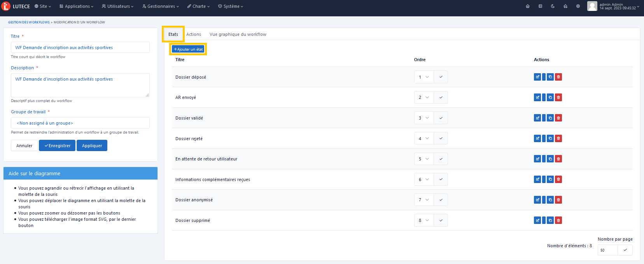Expand the admin Admin user menu
This screenshot has width=644, height=264.
coord(613,6)
